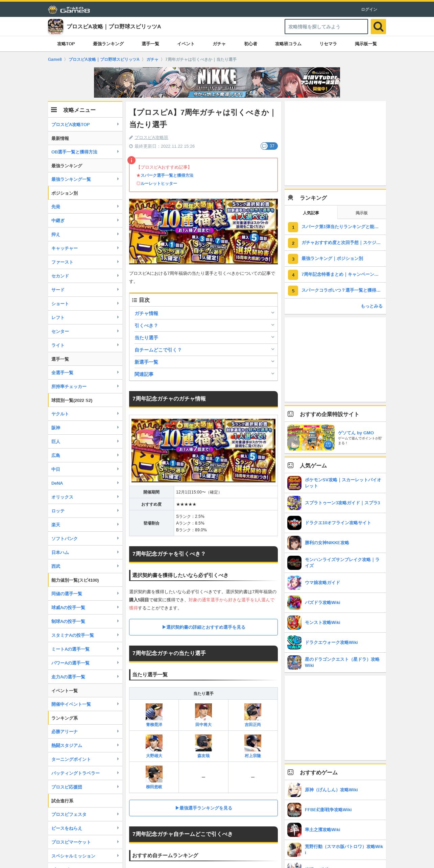This screenshot has width=434, height=868.
Task: Open 初心者 navigation item
Action: tap(250, 44)
